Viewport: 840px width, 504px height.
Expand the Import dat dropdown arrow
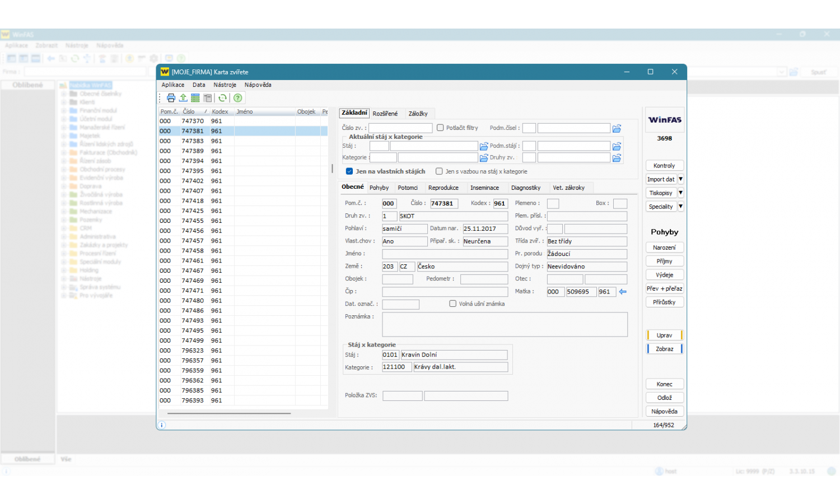[x=680, y=179]
